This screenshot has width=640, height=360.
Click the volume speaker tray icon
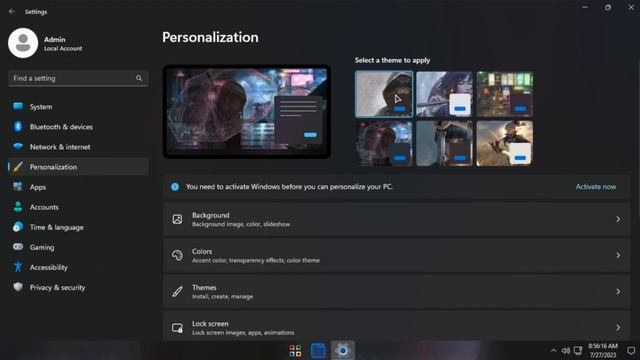tap(566, 350)
